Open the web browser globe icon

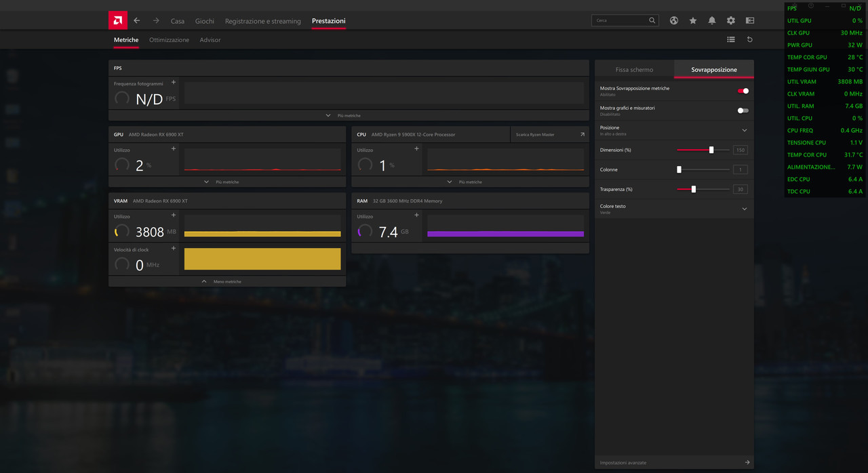click(674, 20)
